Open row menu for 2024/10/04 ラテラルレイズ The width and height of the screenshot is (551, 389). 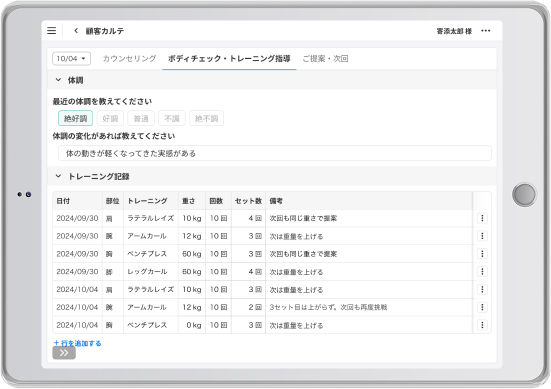click(x=482, y=289)
